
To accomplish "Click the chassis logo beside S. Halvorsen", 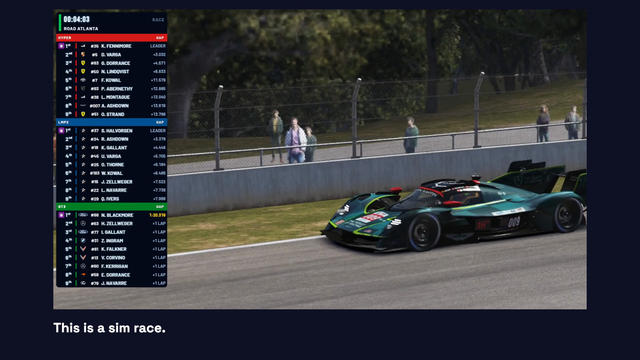I will [83, 131].
